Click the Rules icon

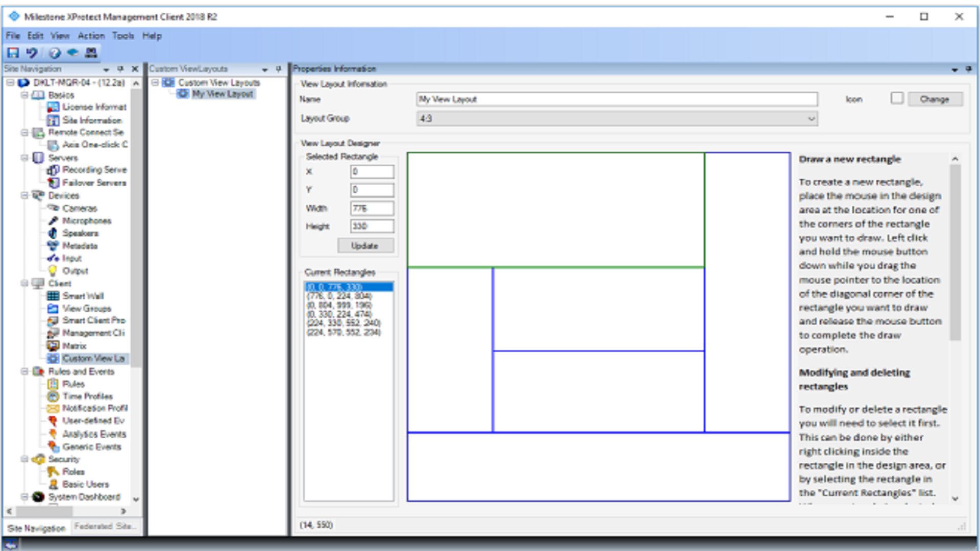[x=53, y=384]
